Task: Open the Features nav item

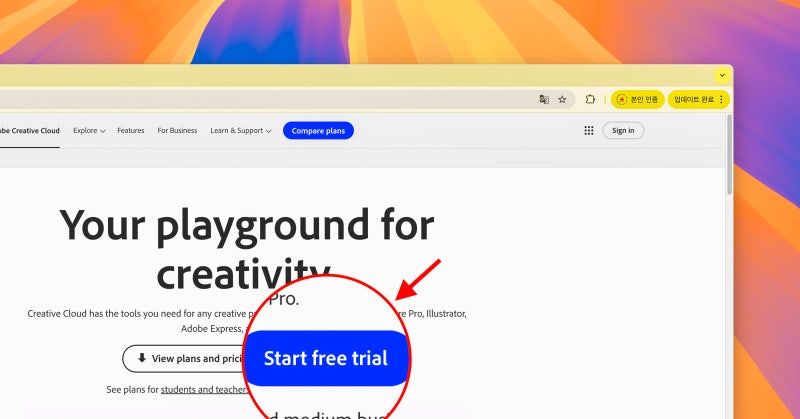Action: tap(131, 131)
